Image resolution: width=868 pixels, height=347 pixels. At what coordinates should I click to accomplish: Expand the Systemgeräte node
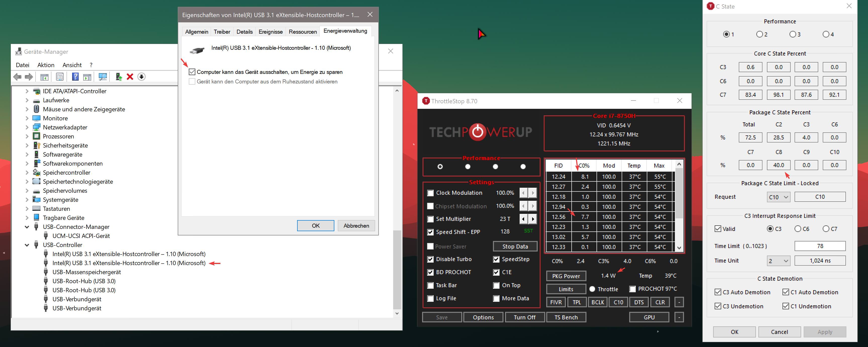tap(27, 200)
